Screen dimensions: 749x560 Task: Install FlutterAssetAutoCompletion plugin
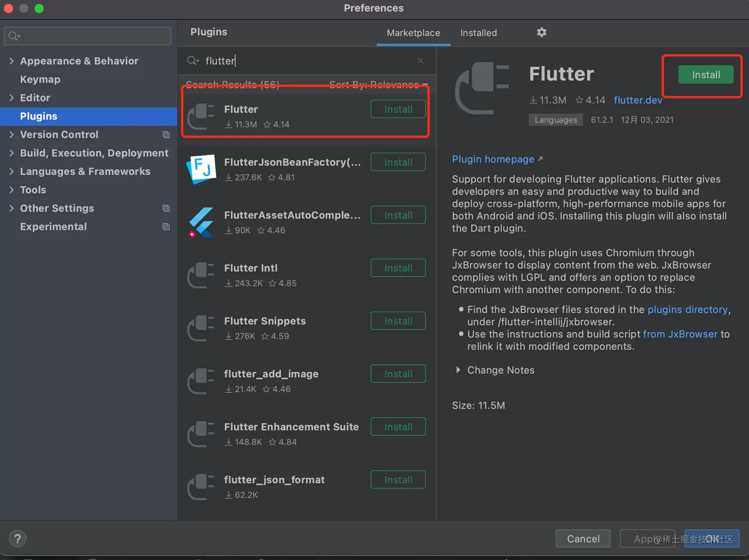click(398, 215)
